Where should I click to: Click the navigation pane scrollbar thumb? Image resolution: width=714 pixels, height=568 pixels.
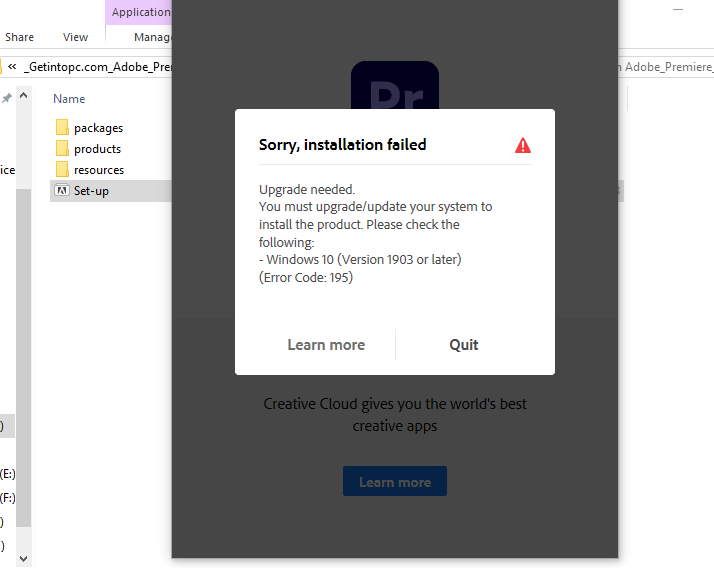(24, 358)
